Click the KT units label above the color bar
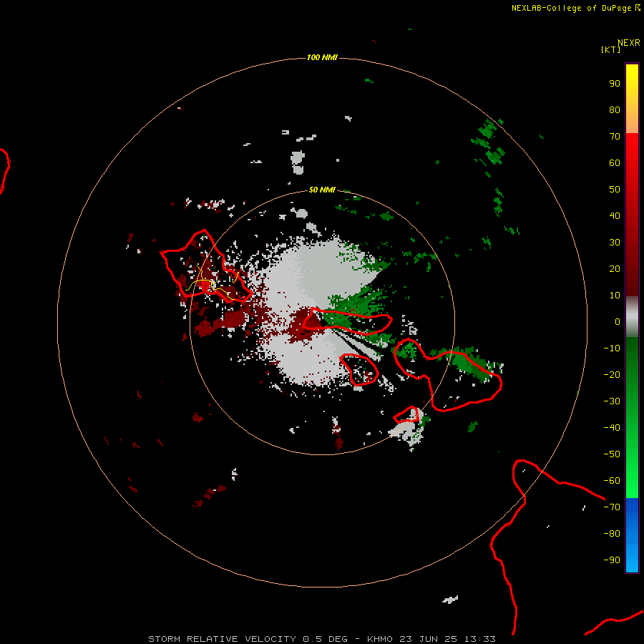 point(610,49)
